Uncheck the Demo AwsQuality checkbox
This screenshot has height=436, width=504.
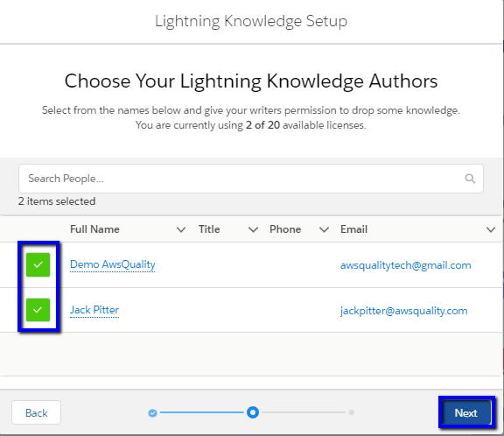coord(38,265)
